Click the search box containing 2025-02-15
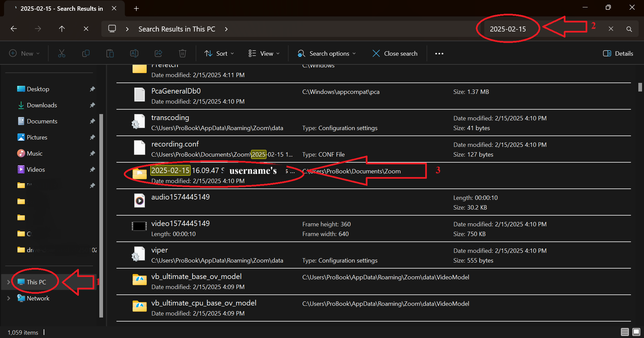 507,29
